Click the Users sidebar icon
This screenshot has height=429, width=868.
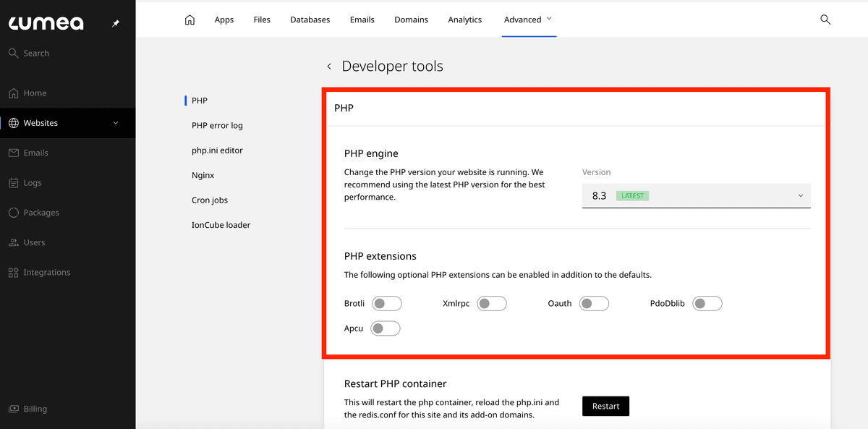[14, 243]
